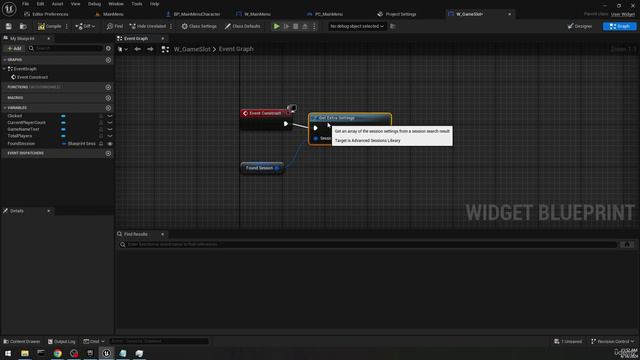This screenshot has height=360, width=640.
Task: Open Class Defaults
Action: pos(242,26)
